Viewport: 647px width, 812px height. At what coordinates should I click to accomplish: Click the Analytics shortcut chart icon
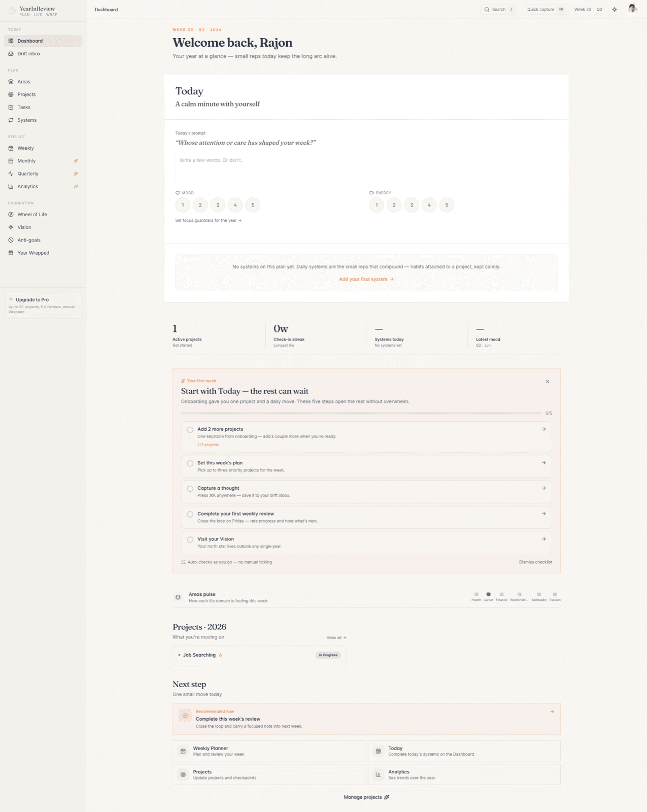(x=378, y=774)
